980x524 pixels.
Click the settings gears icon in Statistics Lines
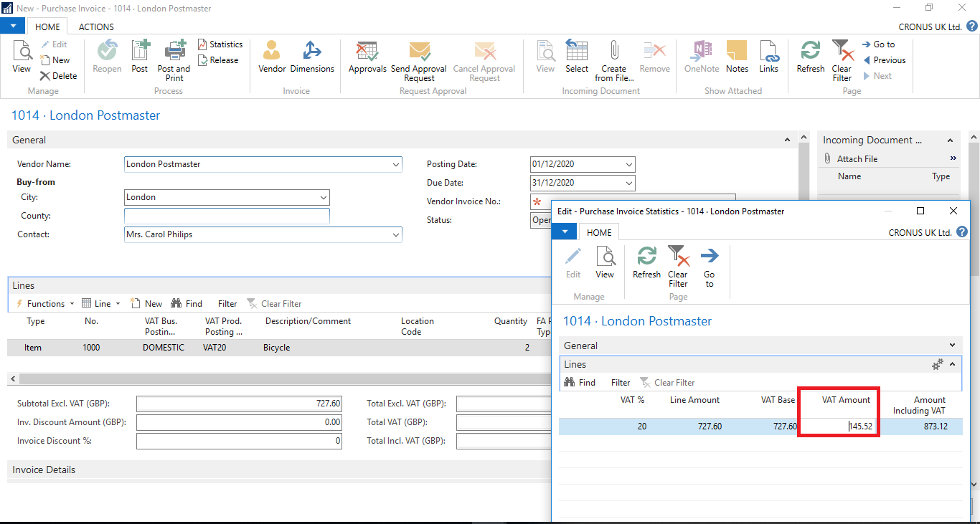tap(938, 365)
